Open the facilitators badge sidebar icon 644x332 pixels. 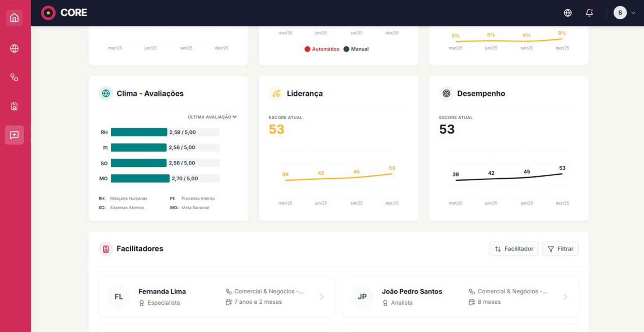click(14, 106)
